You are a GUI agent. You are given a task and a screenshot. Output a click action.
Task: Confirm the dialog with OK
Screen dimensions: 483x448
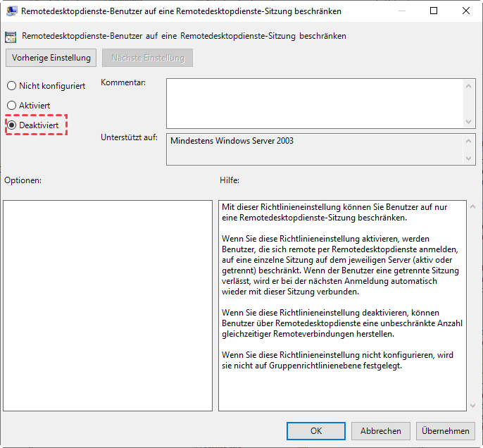point(316,431)
